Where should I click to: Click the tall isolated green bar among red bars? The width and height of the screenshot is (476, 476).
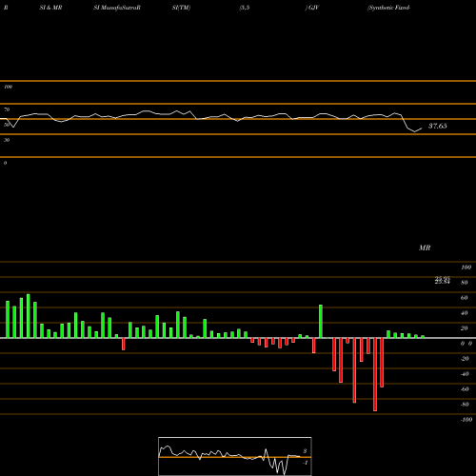(x=321, y=321)
